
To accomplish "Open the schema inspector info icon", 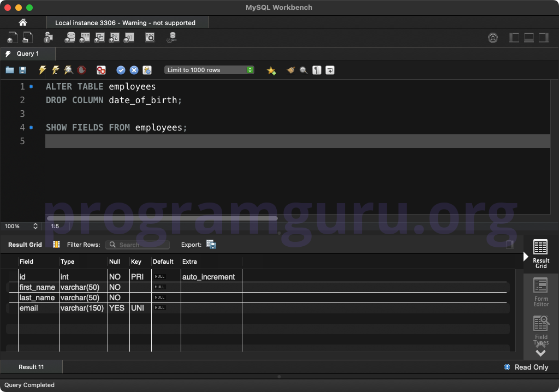I will pyautogui.click(x=48, y=38).
